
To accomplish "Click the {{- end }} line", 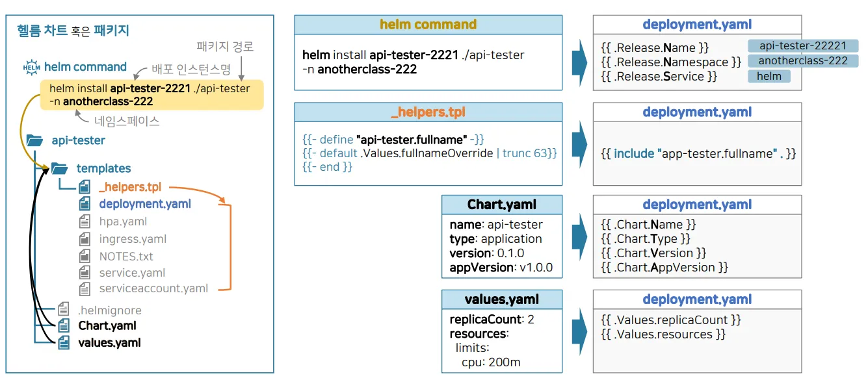I will 327,167.
